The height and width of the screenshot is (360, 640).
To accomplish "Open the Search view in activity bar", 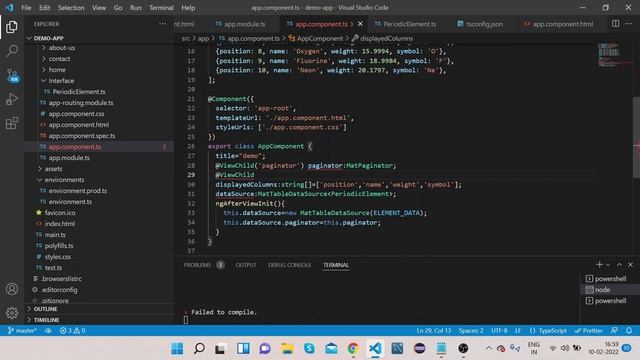I will [12, 51].
